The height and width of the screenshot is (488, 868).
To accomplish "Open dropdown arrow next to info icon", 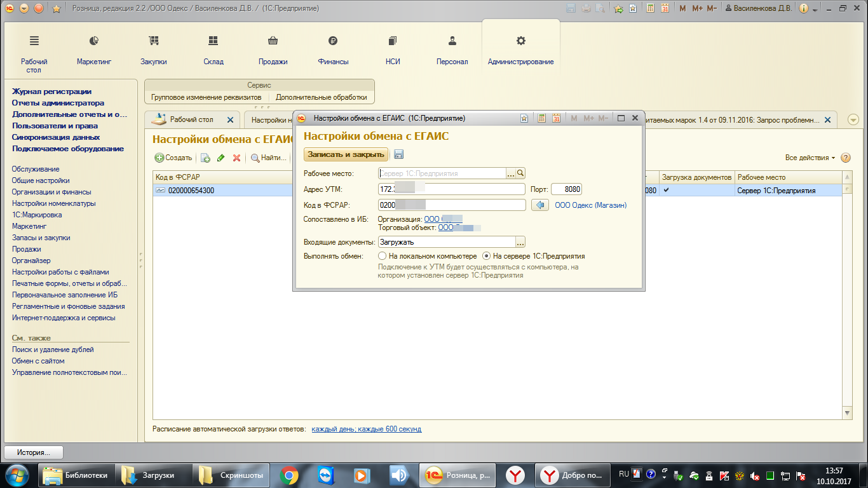I will tap(815, 9).
